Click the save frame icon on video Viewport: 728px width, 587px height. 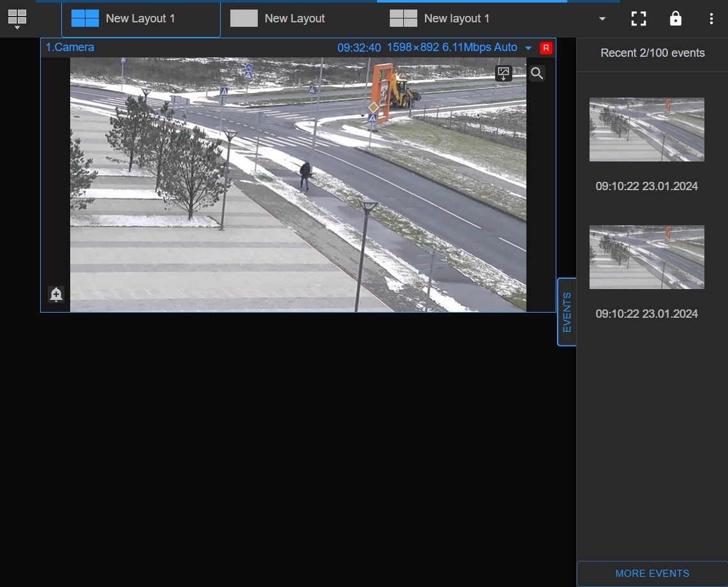(503, 73)
